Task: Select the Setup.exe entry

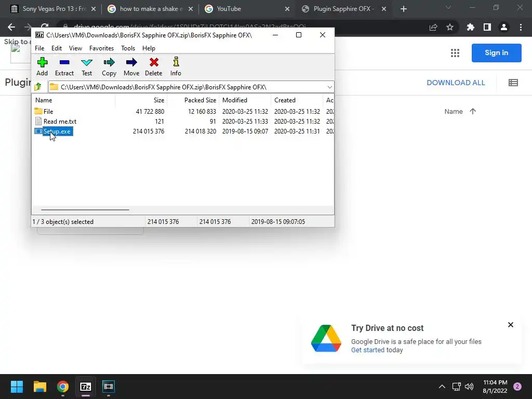Action: pos(183,131)
